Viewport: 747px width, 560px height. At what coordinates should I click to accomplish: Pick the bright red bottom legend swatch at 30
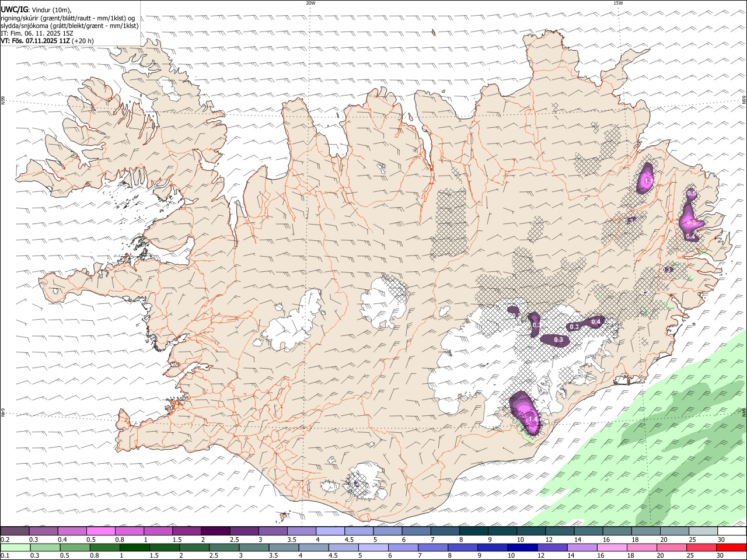[731, 548]
